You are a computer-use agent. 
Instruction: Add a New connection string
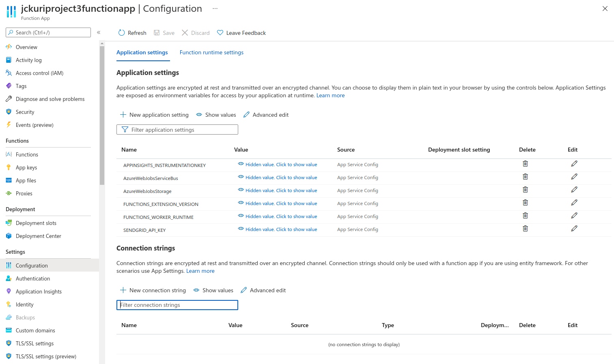coord(153,290)
